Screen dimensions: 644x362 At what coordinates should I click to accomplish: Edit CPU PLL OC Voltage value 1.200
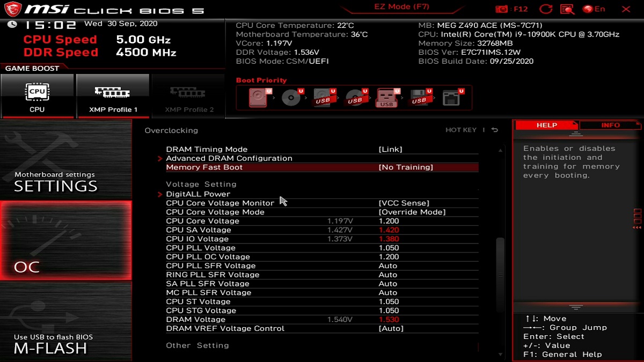[x=389, y=257]
